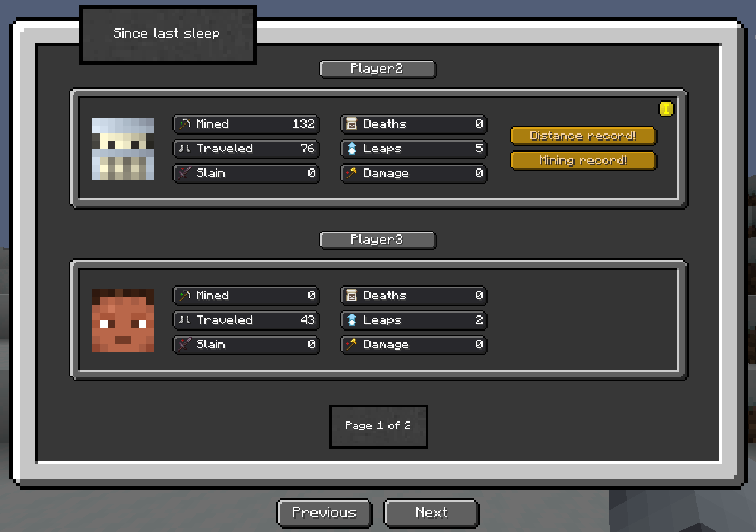The height and width of the screenshot is (532, 756).
Task: Click the Distance record! badge
Action: point(583,136)
